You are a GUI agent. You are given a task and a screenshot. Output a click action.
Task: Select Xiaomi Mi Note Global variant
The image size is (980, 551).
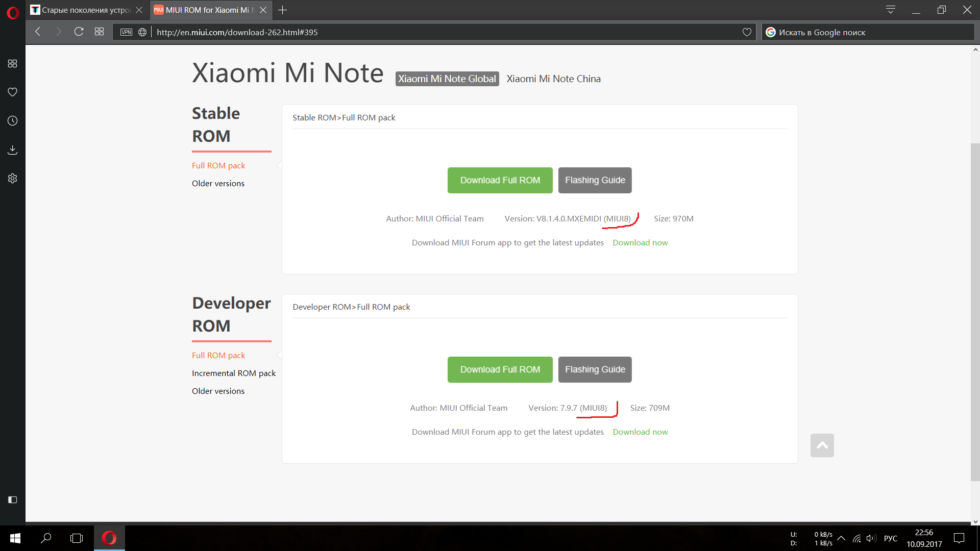point(447,79)
